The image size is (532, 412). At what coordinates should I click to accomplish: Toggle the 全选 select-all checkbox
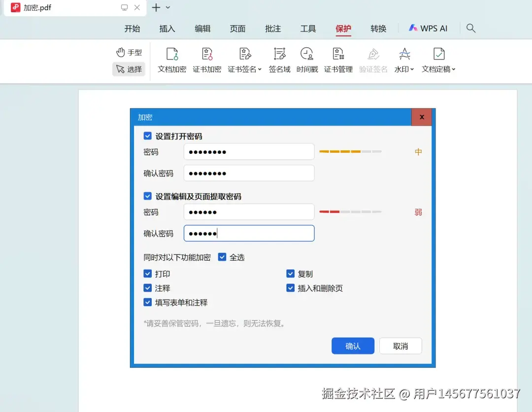click(x=222, y=257)
